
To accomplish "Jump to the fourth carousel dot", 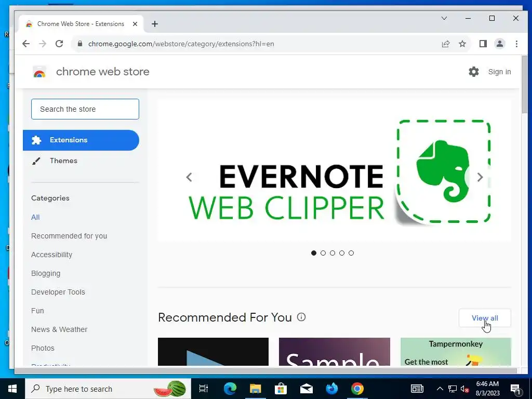I will [x=342, y=253].
